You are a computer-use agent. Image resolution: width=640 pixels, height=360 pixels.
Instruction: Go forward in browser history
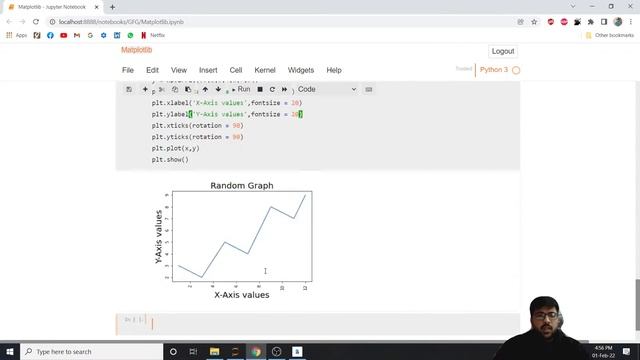[22, 22]
